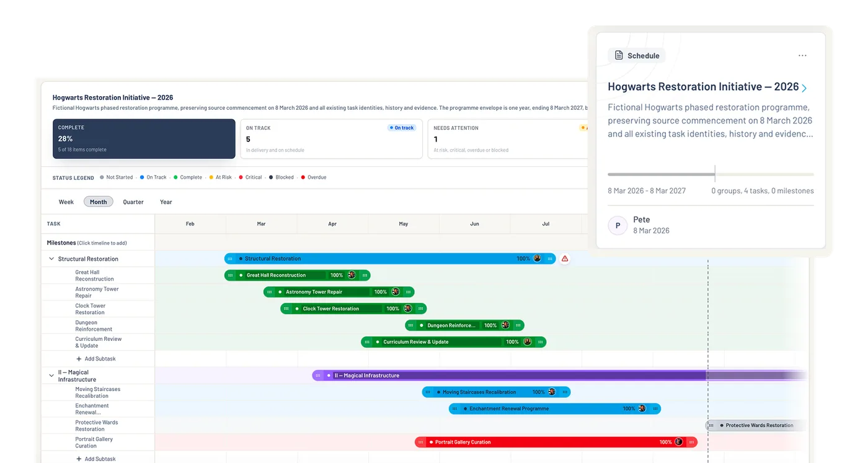Viewport: 868px width, 463px height.
Task: Click the assignee avatar on the Astronomy Tower Repair bar
Action: tap(395, 292)
